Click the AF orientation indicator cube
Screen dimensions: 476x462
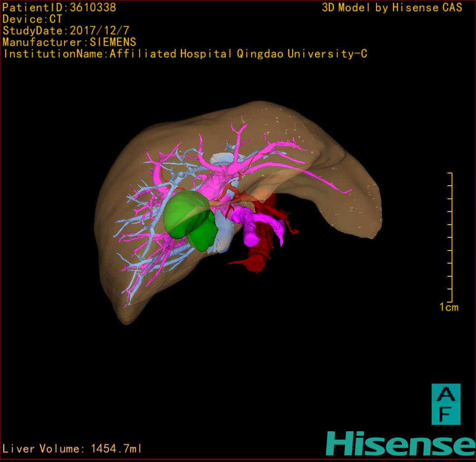click(x=446, y=404)
